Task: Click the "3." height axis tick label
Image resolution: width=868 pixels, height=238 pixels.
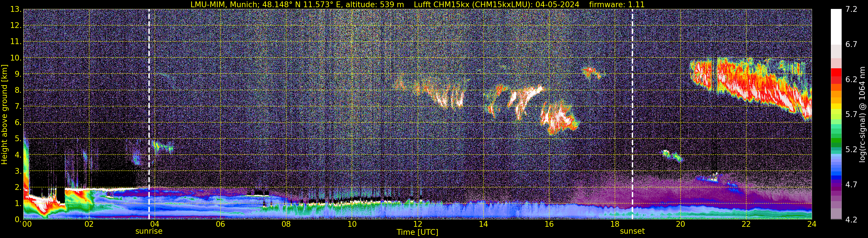Action: click(x=18, y=171)
